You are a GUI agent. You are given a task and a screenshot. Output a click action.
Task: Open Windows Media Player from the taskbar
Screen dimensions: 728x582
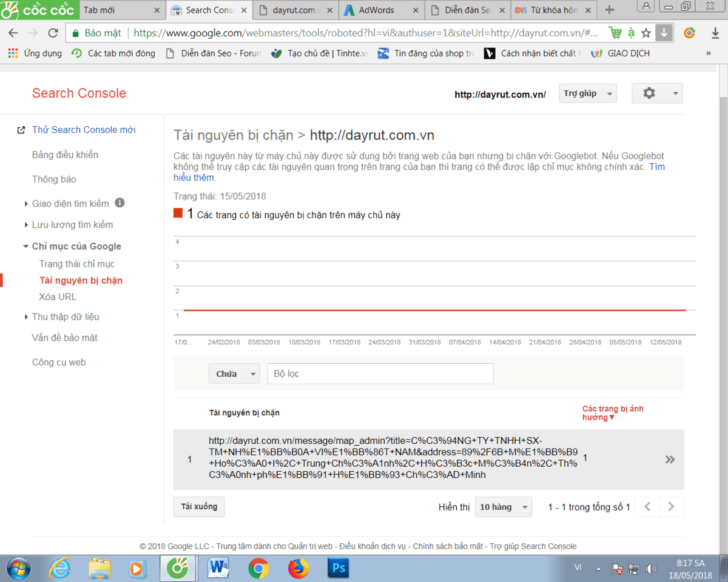click(x=138, y=568)
